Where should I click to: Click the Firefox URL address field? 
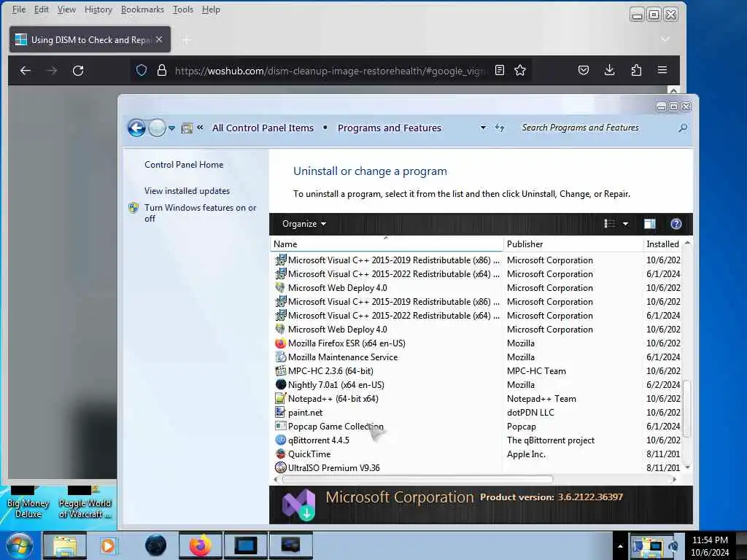pos(330,71)
